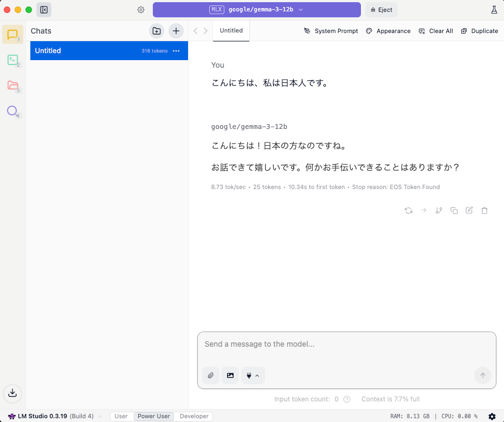This screenshot has width=504, height=422.
Task: Open the My Models folder icon
Action: (x=12, y=86)
